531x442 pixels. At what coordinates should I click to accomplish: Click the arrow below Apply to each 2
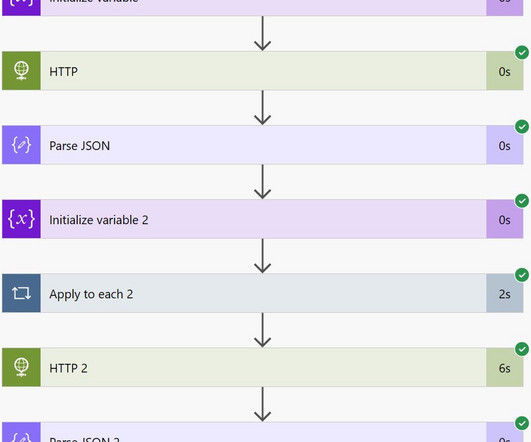[x=262, y=330]
